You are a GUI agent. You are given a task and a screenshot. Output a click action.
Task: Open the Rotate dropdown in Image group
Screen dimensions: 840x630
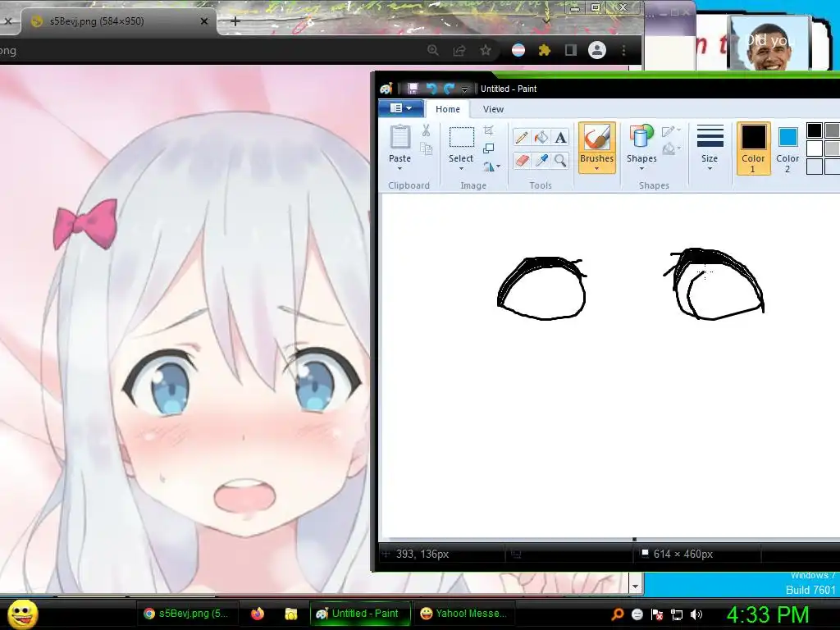[x=492, y=167]
